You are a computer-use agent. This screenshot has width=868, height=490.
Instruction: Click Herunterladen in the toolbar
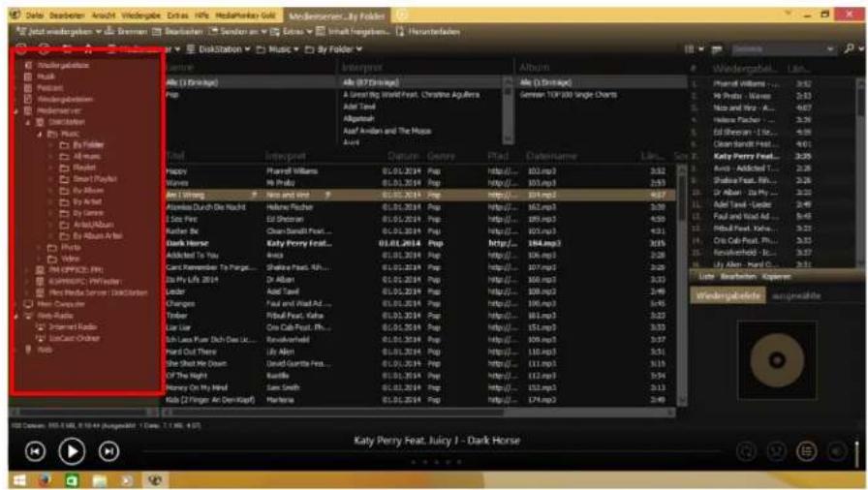[x=427, y=32]
